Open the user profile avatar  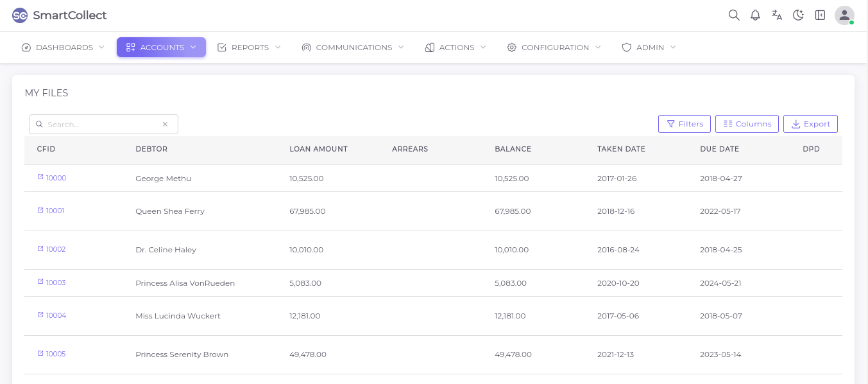(x=844, y=15)
